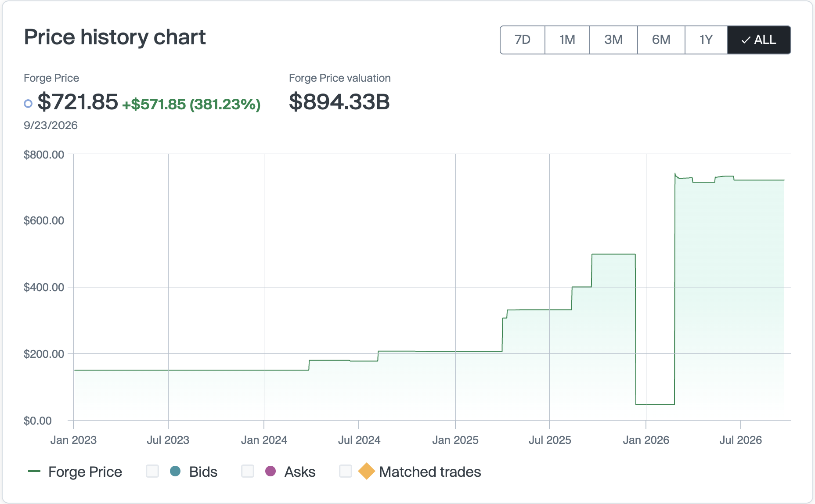Click the Jul 2026 axis label
815x504 pixels.
tap(740, 440)
